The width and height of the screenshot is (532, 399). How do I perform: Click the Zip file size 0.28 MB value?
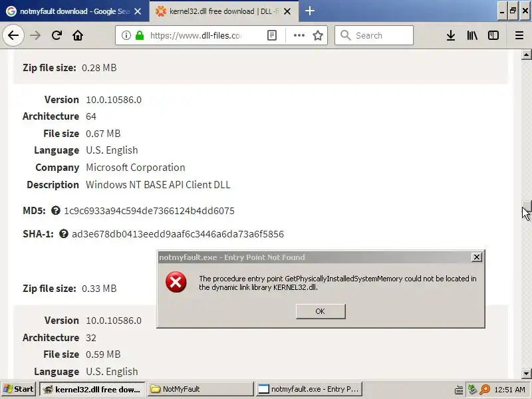(99, 68)
